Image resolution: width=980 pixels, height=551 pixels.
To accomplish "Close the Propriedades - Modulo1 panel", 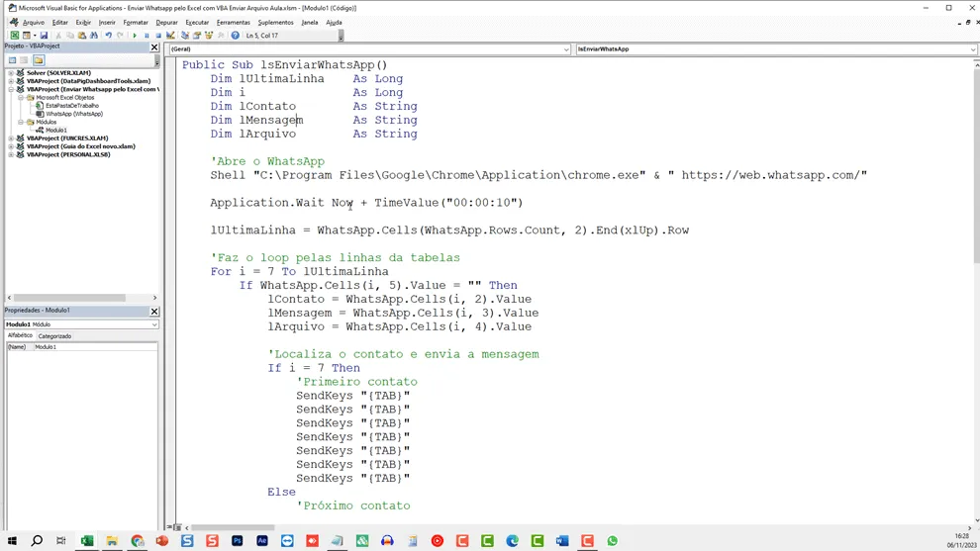I will [154, 311].
